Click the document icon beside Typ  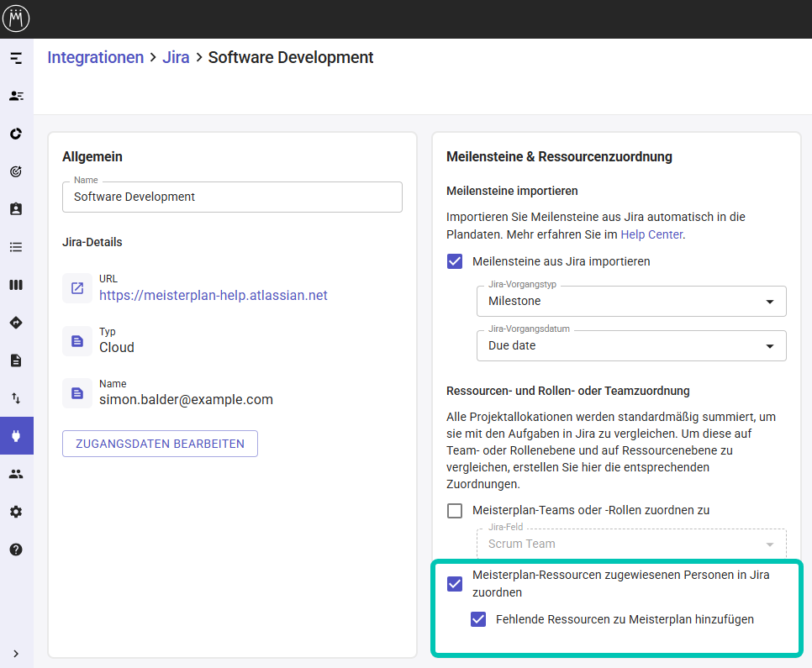77,341
